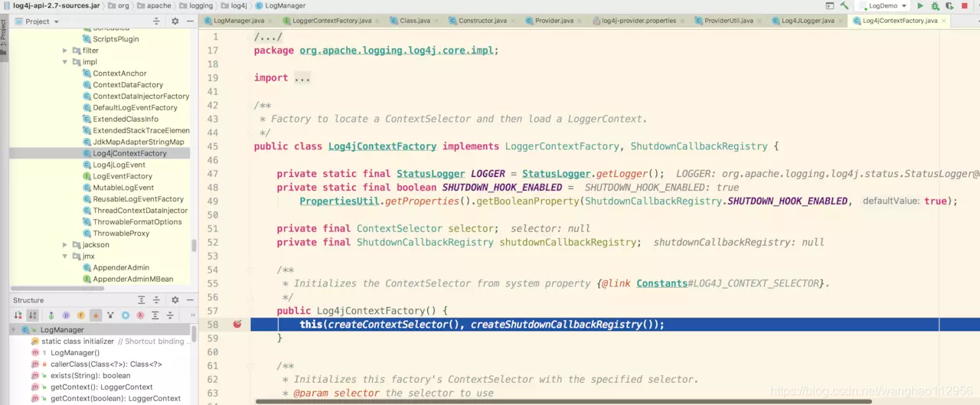The width and height of the screenshot is (980, 405).
Task: Select ThrowableProxy in Project tree
Action: [x=121, y=234]
